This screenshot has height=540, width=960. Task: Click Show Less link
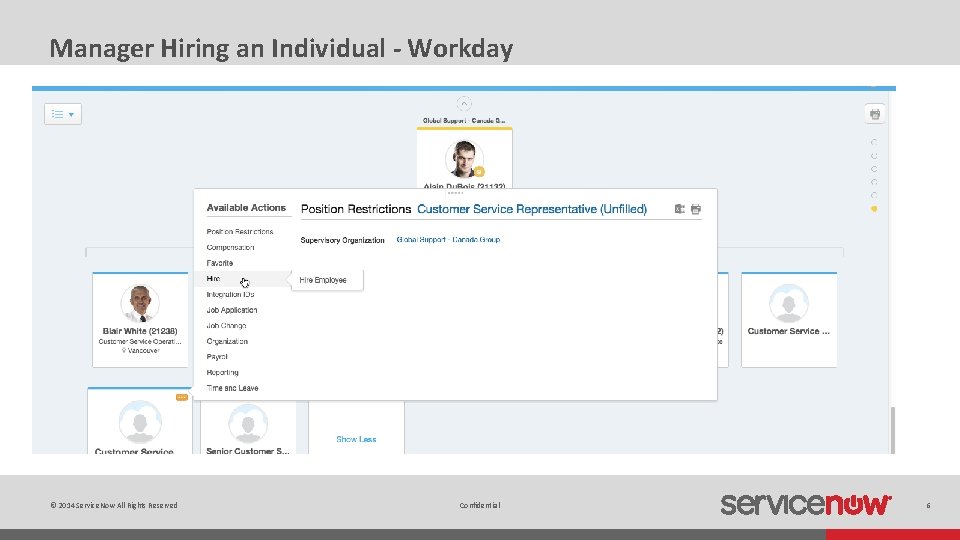[x=356, y=439]
